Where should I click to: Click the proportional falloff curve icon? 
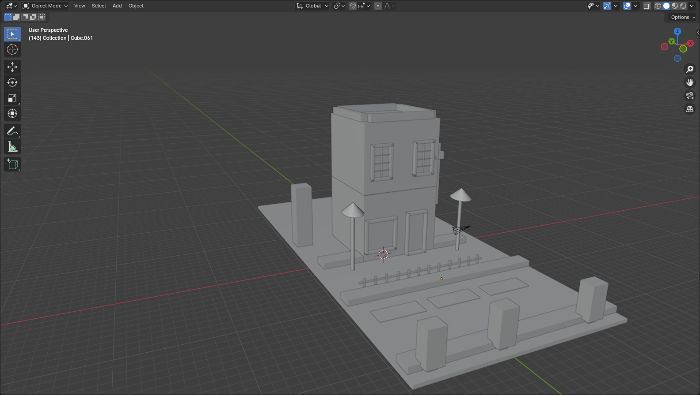point(388,6)
